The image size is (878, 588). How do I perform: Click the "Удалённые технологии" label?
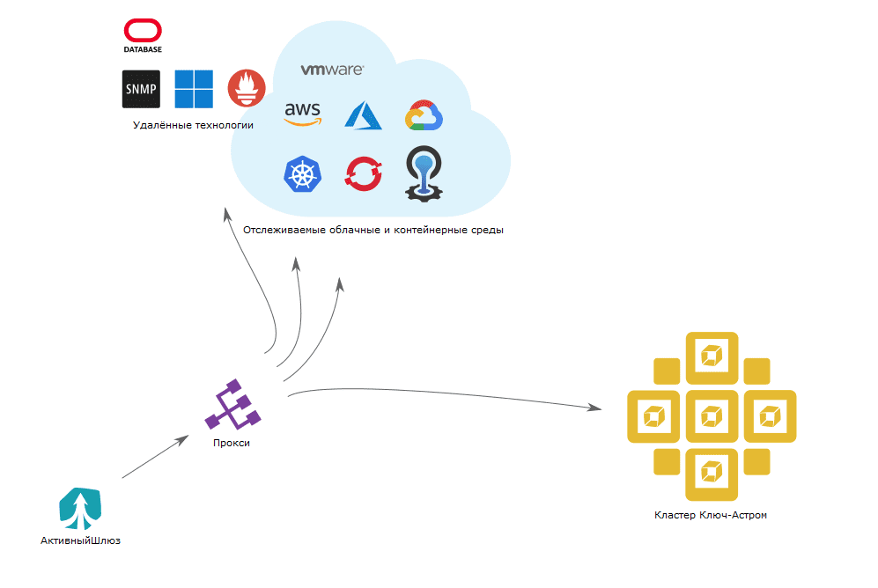click(x=193, y=125)
